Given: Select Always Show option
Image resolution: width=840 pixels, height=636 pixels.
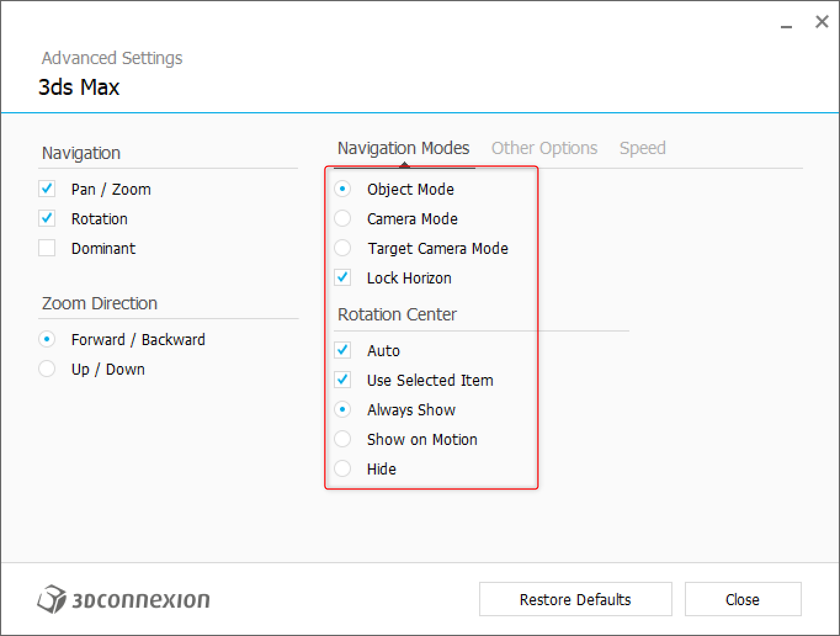Looking at the screenshot, I should 342,409.
